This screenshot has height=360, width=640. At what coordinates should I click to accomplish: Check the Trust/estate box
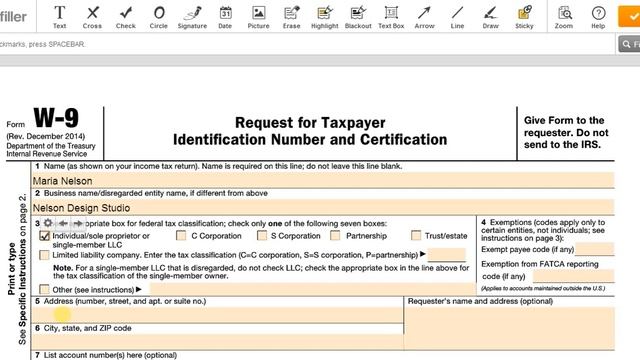pos(416,236)
